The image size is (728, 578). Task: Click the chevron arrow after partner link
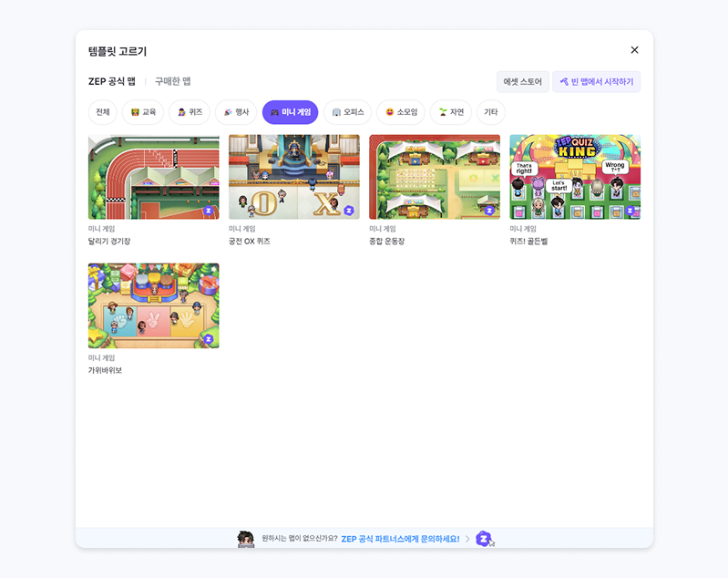click(467, 539)
